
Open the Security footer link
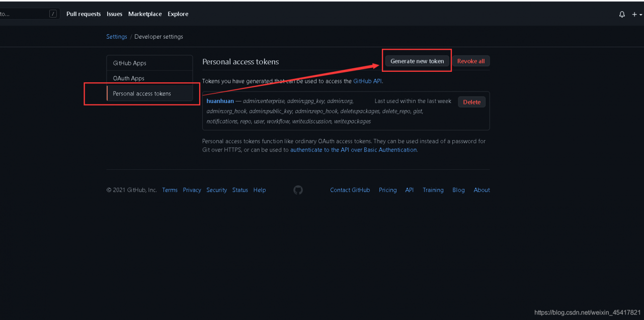[216, 190]
